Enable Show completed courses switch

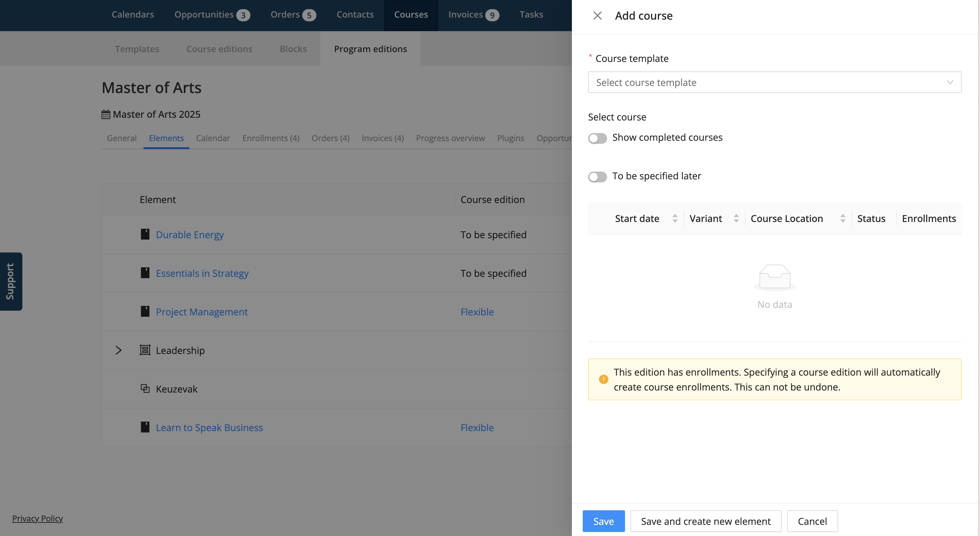click(x=597, y=138)
